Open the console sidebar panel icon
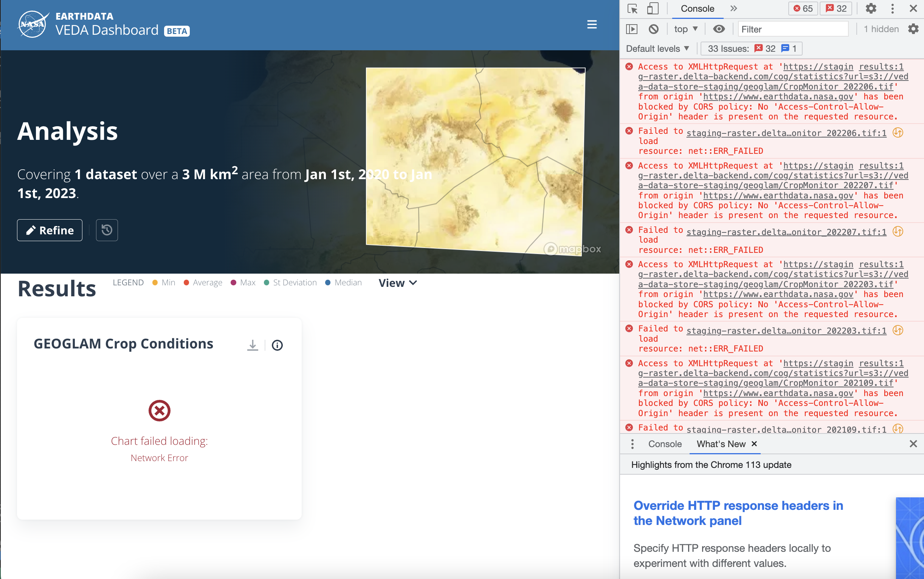Screen dimensions: 924x579 click(x=632, y=29)
